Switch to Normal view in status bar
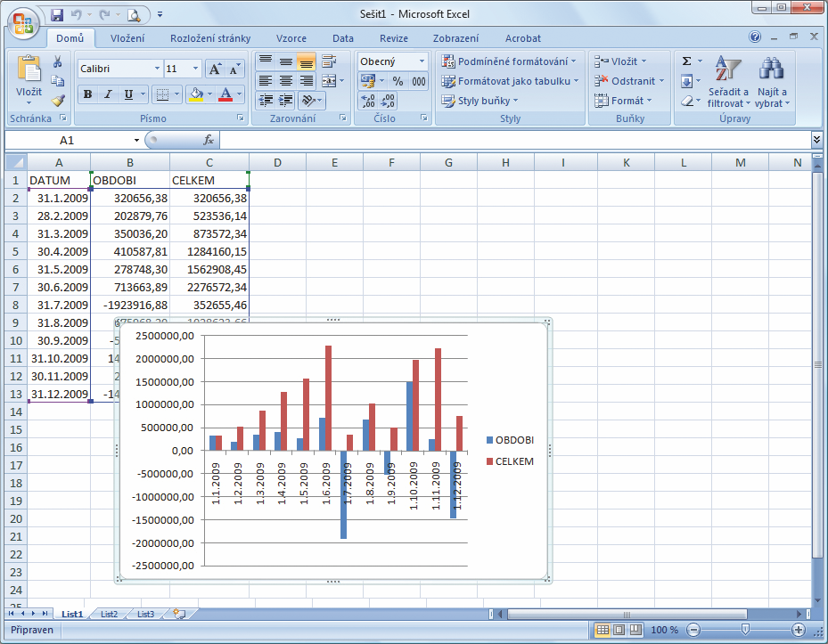828x644 pixels. coord(603,630)
